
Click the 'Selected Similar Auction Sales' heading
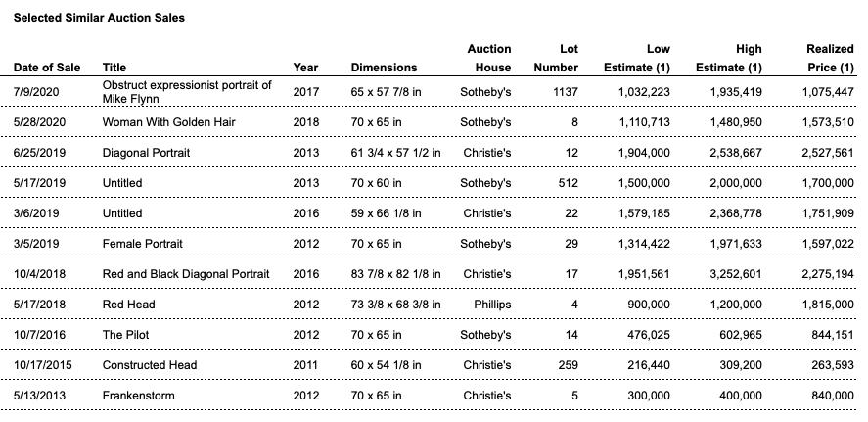tap(99, 18)
